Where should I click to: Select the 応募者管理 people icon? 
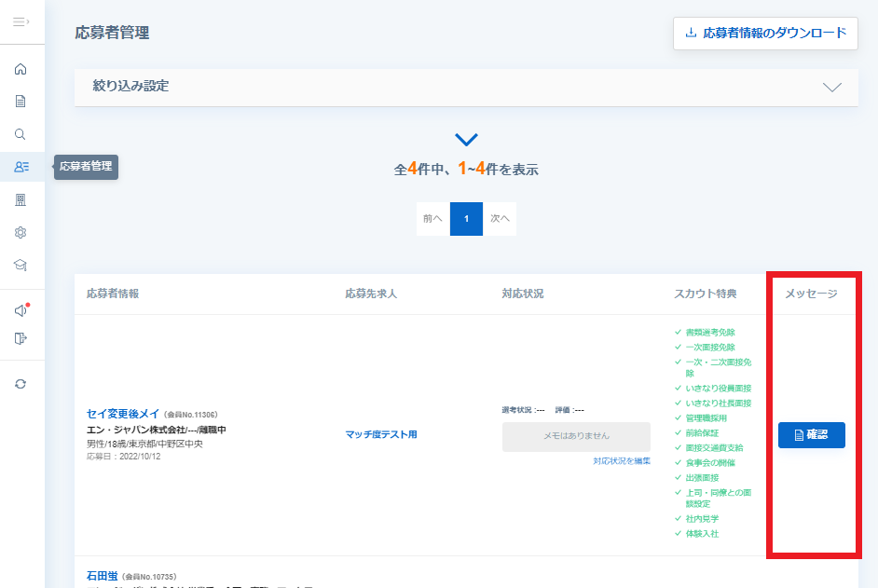21,167
